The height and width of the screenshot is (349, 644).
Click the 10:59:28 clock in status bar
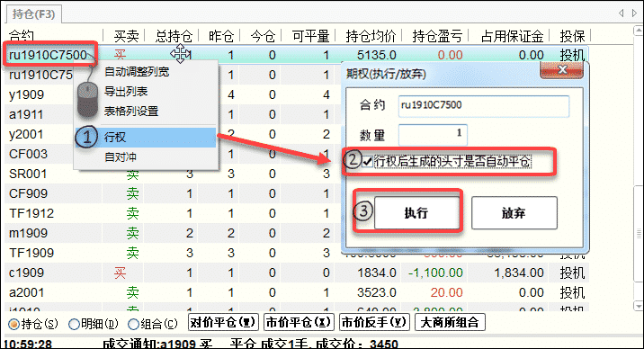28,344
